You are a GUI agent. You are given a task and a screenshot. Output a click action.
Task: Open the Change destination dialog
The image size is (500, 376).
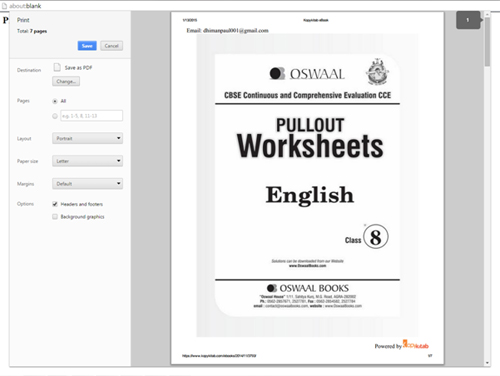(x=66, y=81)
